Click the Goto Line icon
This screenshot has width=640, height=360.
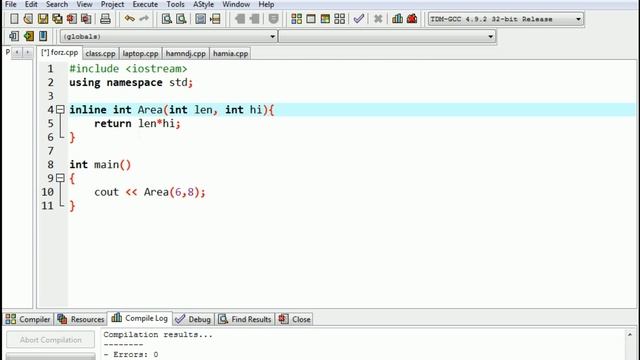tap(215, 19)
